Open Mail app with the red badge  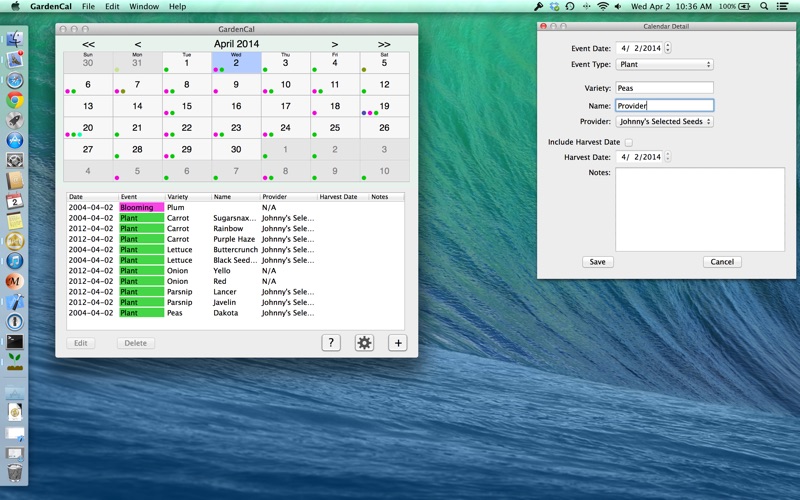coord(15,59)
